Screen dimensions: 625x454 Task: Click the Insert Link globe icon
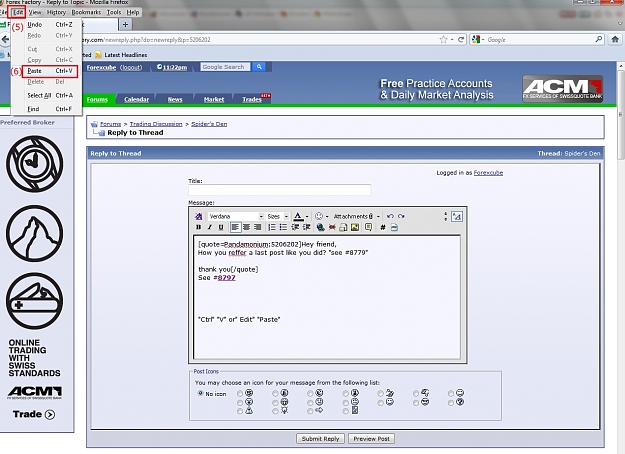click(x=320, y=227)
